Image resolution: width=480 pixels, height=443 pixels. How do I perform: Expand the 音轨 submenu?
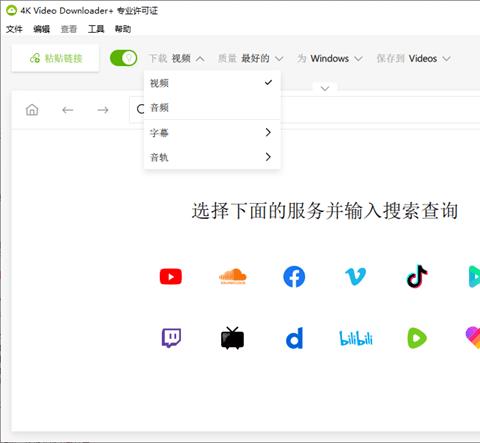pos(212,157)
